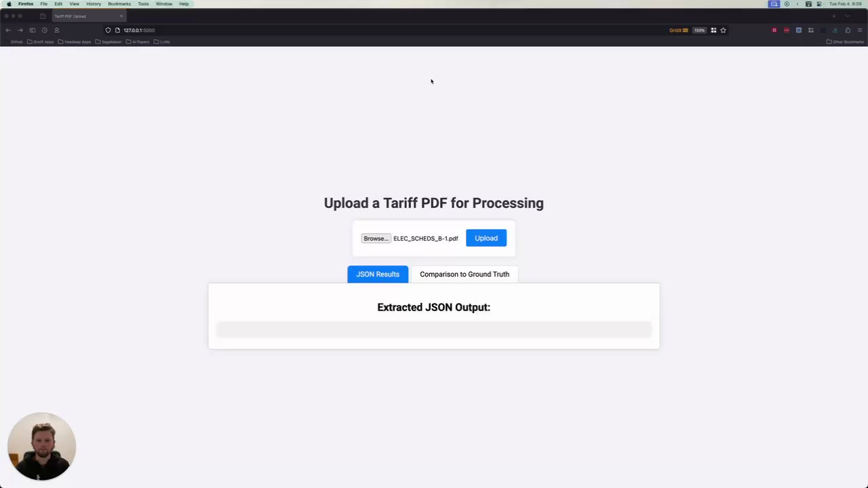Open a new tab with plus icon
Viewport: 868px width, 488px height.
[x=834, y=16]
